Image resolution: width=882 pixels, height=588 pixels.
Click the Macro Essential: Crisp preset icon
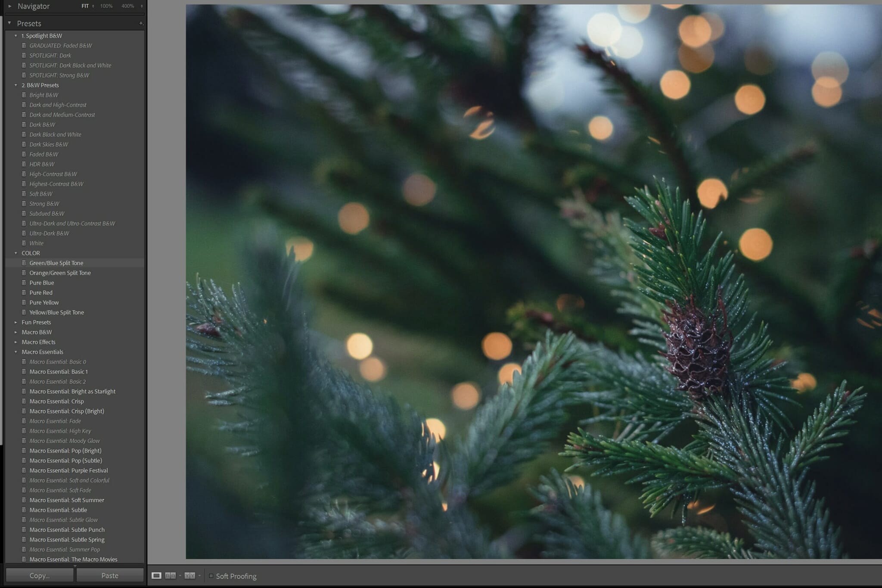[x=24, y=401]
